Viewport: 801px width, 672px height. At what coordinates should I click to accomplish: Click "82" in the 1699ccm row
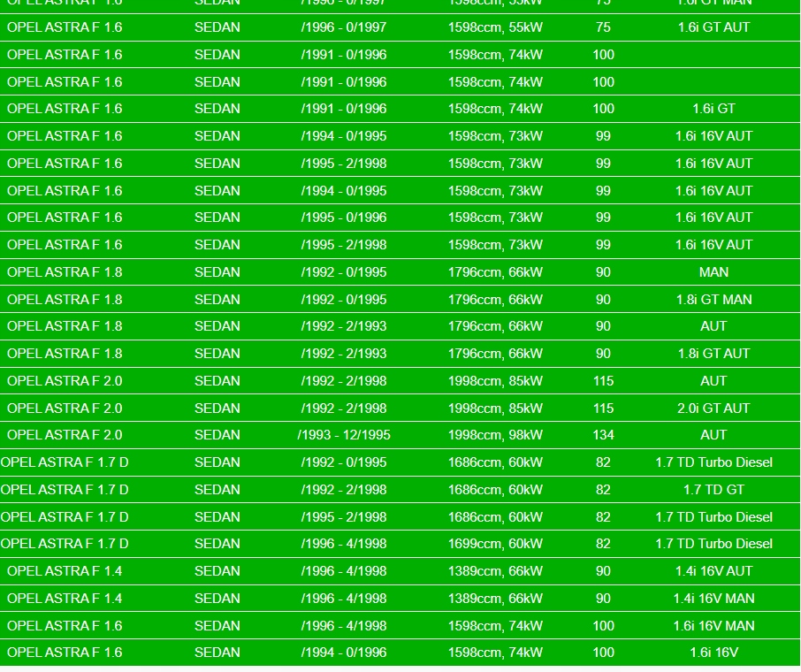[x=603, y=544]
